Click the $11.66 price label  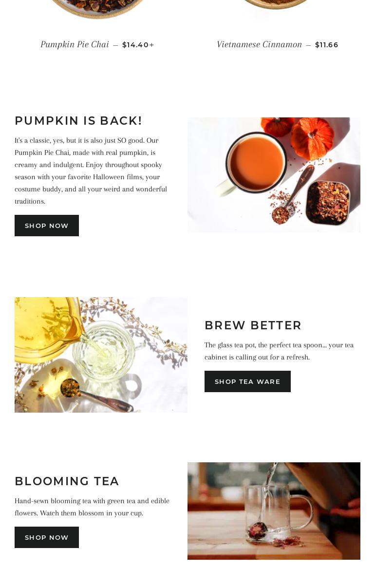coord(327,45)
